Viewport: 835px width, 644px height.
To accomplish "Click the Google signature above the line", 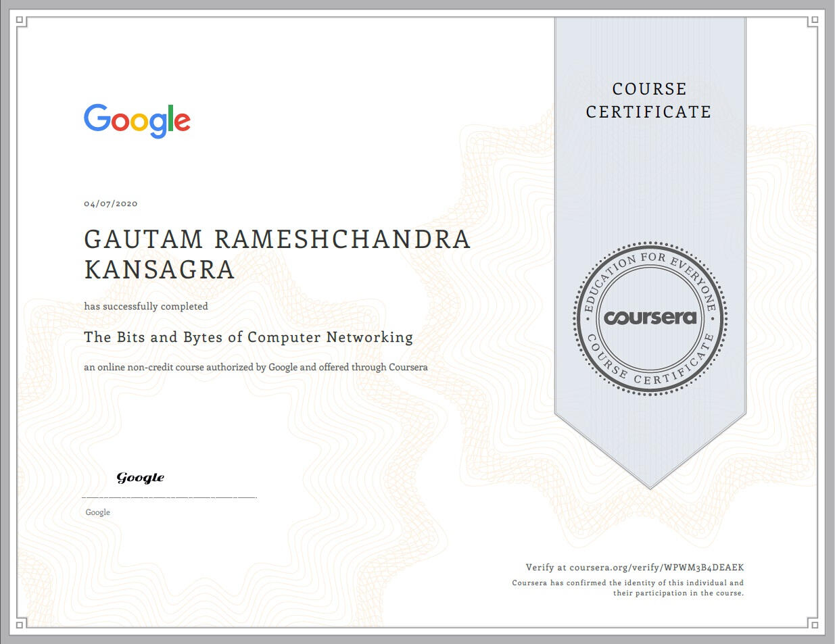I will (x=141, y=478).
